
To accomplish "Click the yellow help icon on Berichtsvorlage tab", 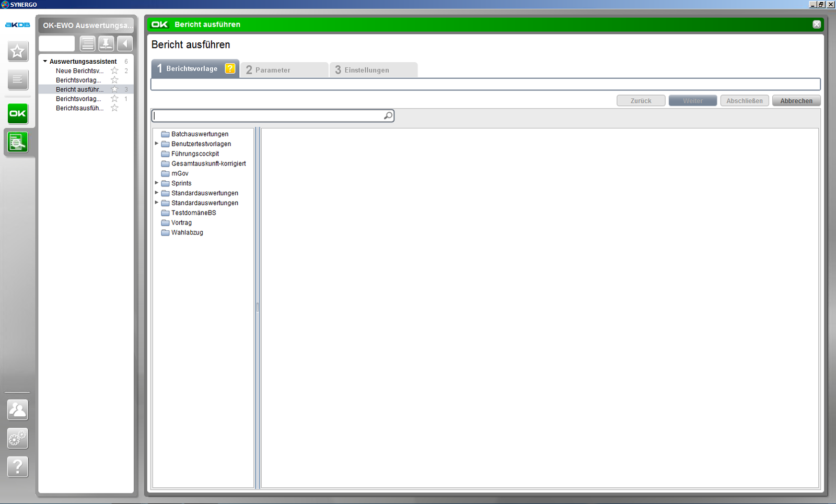I will pyautogui.click(x=230, y=68).
